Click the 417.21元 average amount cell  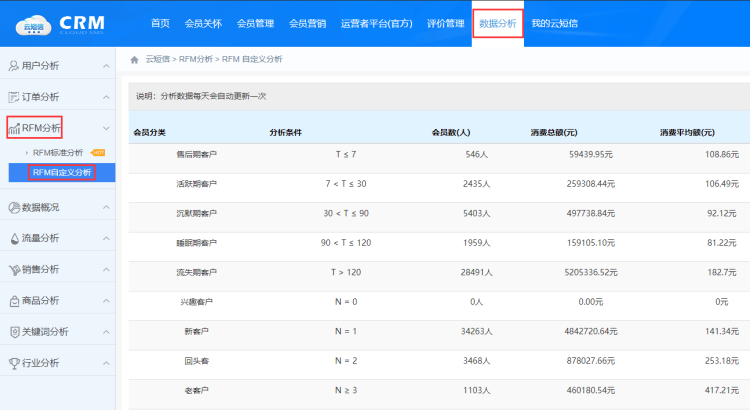pos(722,390)
